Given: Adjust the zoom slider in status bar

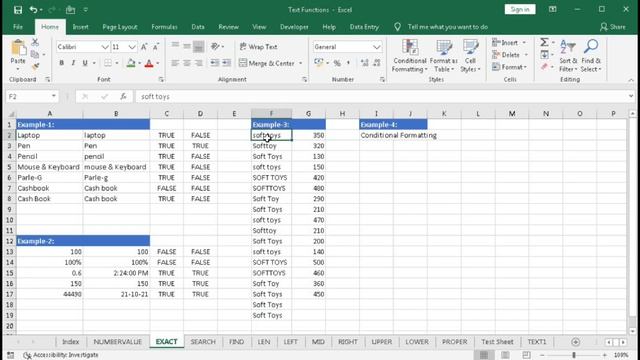Looking at the screenshot, I should click(x=574, y=355).
